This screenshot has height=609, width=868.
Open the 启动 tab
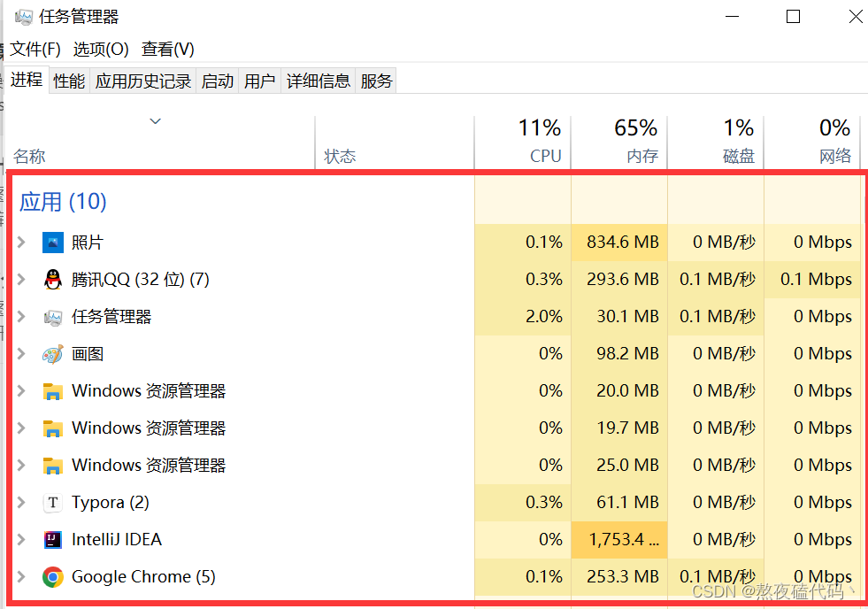point(218,81)
